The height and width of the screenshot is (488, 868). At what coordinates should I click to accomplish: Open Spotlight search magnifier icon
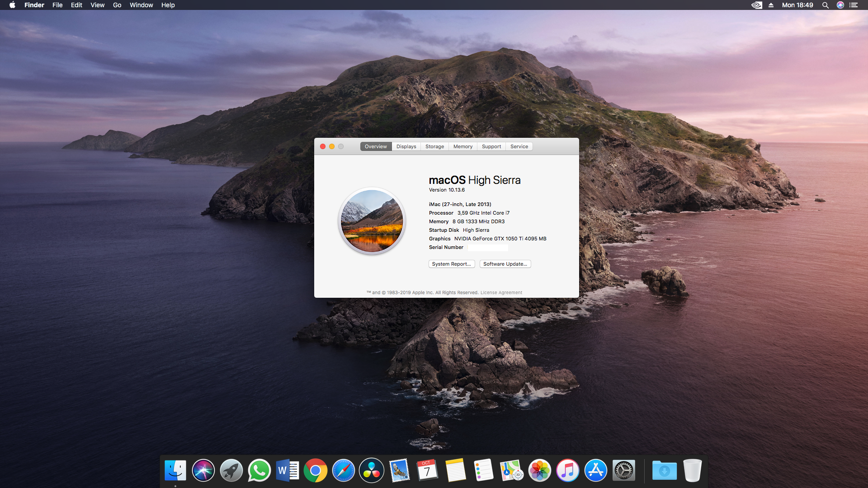pyautogui.click(x=825, y=5)
